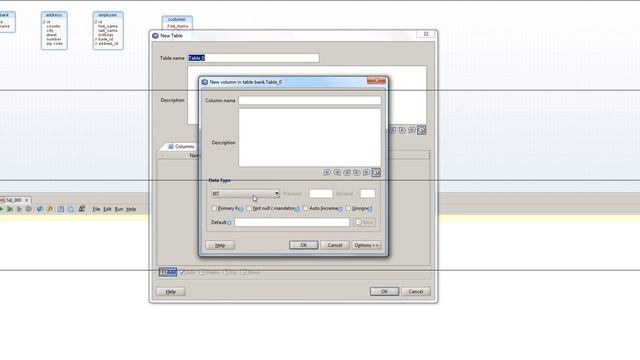Cancel the new column dialog
Image resolution: width=640 pixels, height=360 pixels.
335,245
